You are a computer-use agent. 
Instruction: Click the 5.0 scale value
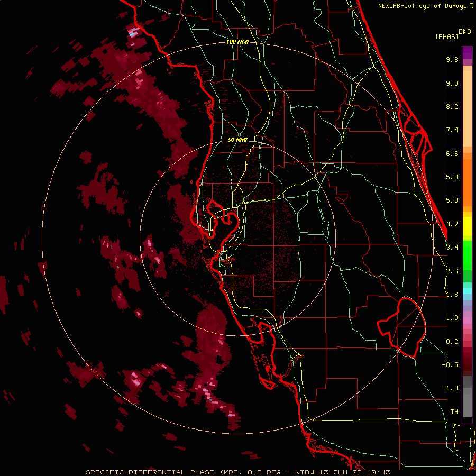(452, 200)
